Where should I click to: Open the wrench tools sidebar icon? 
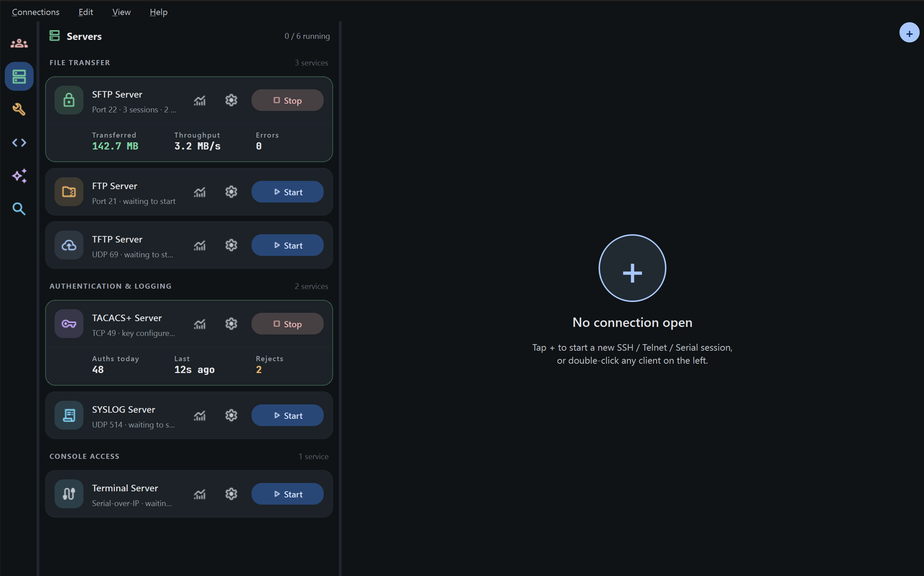(x=19, y=109)
